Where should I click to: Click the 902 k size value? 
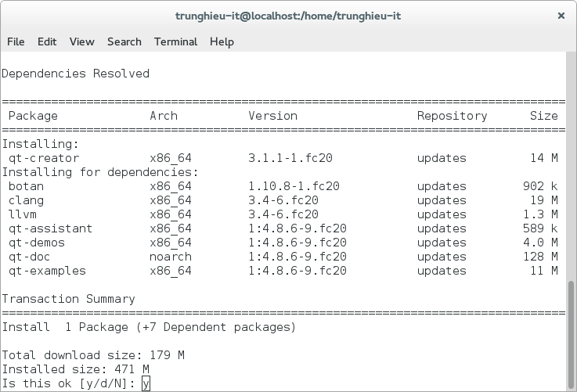pos(540,186)
